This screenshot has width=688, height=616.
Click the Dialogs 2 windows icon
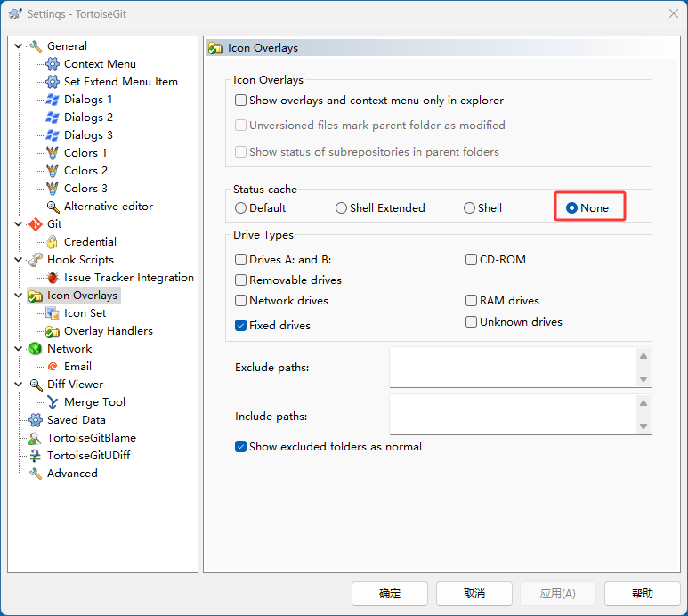point(53,118)
